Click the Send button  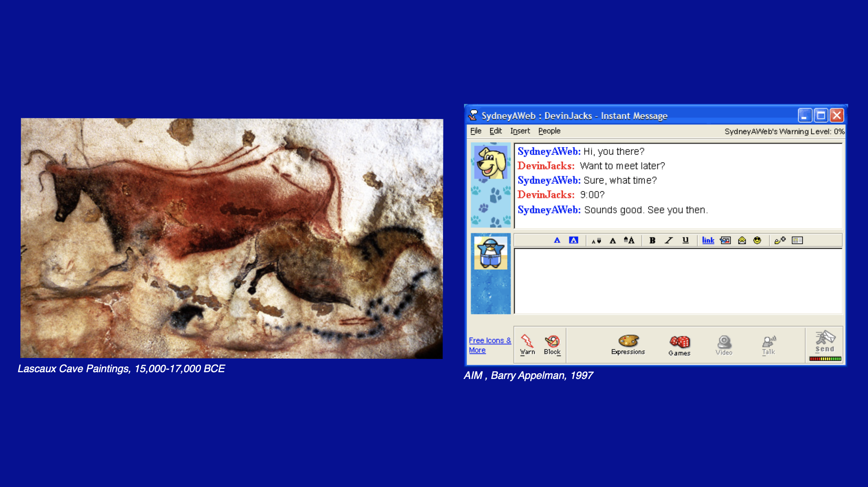[x=825, y=342]
